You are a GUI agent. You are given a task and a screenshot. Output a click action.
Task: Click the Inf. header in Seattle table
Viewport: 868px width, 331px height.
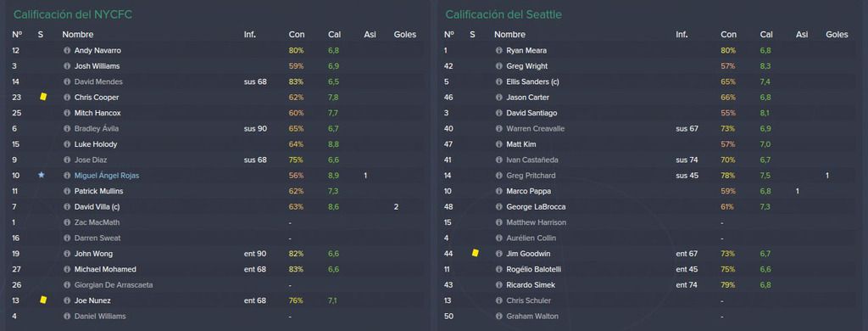point(682,35)
